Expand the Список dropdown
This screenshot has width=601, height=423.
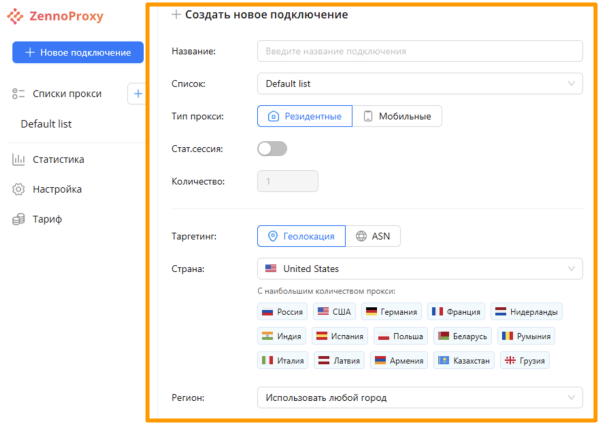pos(419,84)
